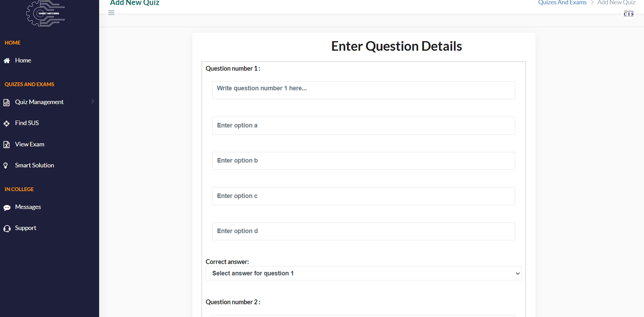The height and width of the screenshot is (317, 644).
Task: Click the Smart Solution lightbulb icon
Action: [6, 166]
